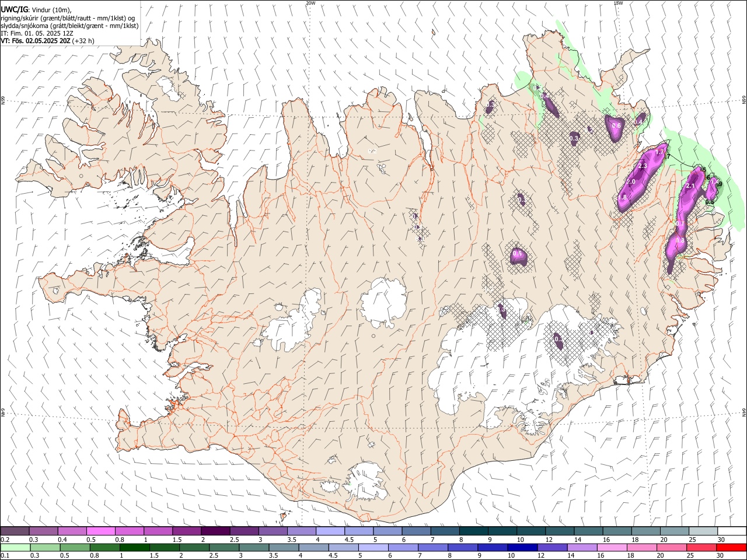Viewport: 747px width, 560px height.
Task: Click the '2.0' snowfall value on the map
Action: click(631, 182)
